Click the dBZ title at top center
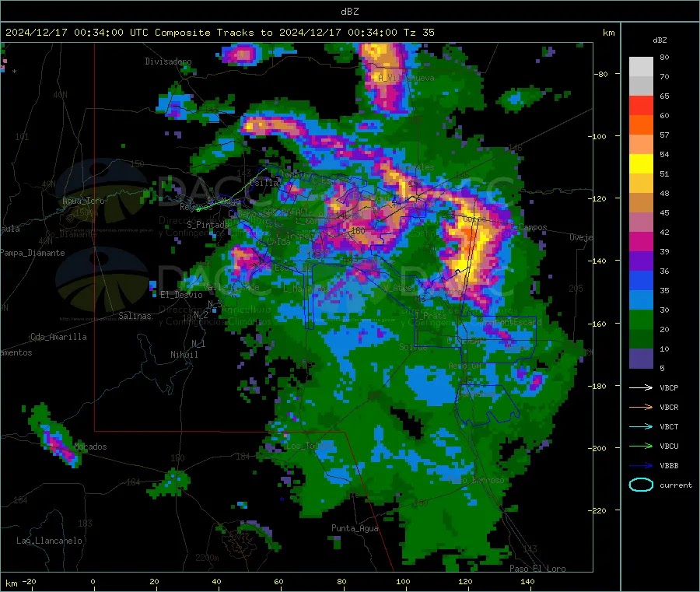Screen dimensions: 700x592 pyautogui.click(x=349, y=11)
